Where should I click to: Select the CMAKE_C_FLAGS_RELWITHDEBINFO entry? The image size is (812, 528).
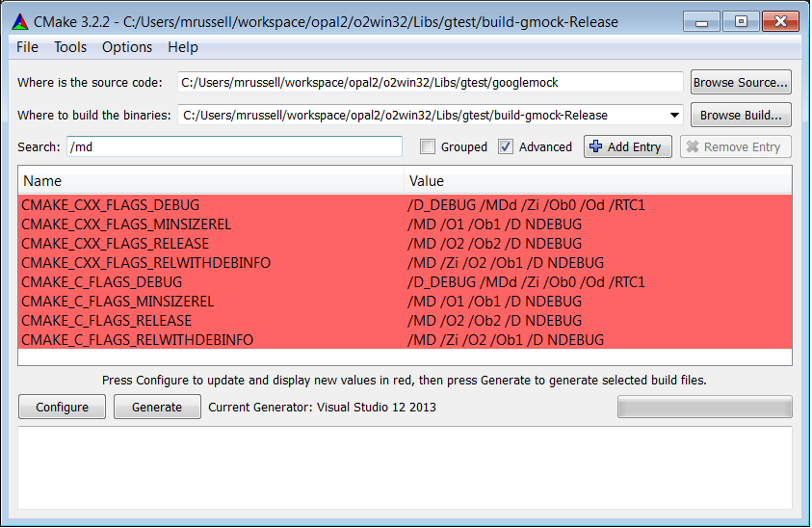137,339
